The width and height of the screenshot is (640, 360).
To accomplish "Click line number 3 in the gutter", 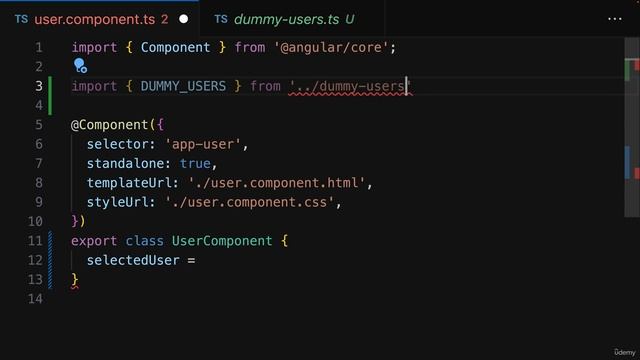I will tap(39, 86).
